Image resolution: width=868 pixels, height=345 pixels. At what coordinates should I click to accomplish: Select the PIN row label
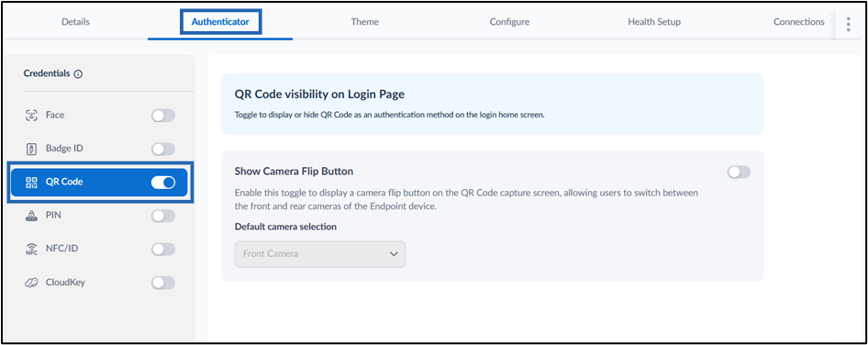(x=53, y=216)
